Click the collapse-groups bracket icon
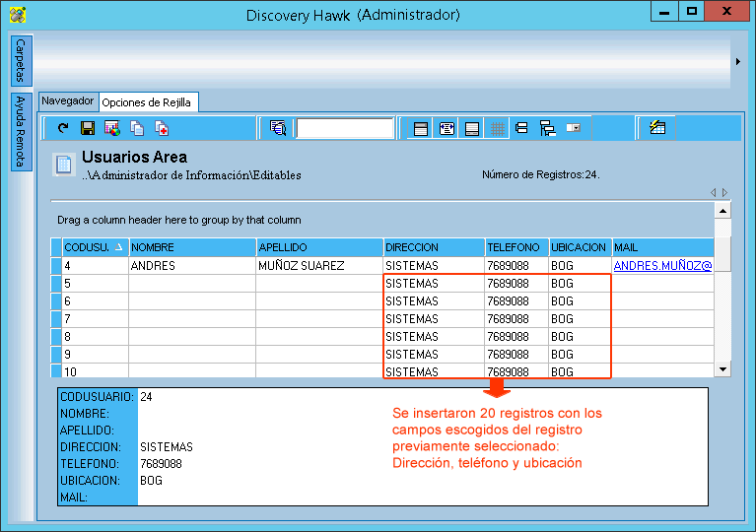Image resolution: width=756 pixels, height=532 pixels. pos(521,128)
